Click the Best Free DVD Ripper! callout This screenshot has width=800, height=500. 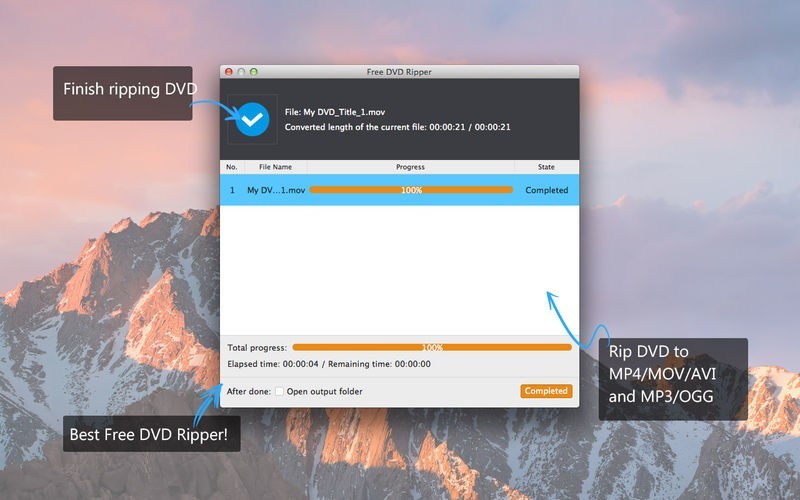(151, 435)
